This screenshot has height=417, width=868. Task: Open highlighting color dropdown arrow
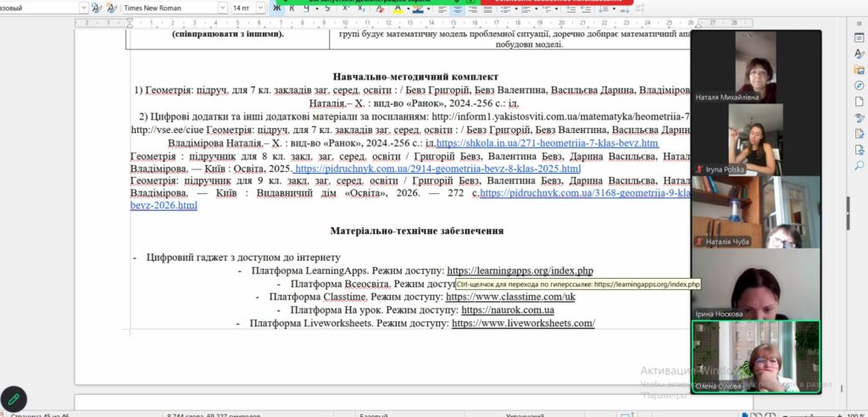(x=427, y=8)
